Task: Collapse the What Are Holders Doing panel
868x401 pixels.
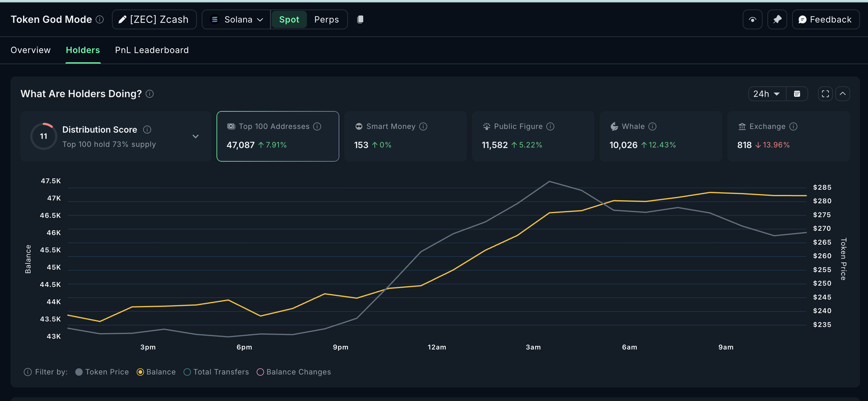Action: (x=843, y=94)
